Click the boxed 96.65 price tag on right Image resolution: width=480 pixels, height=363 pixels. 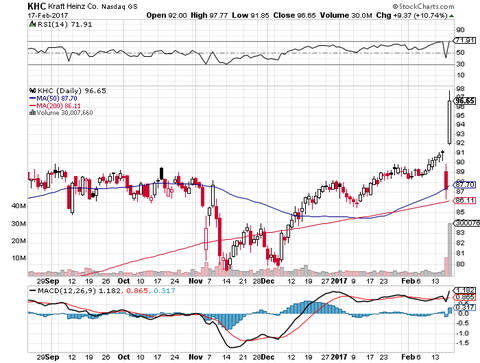coord(465,101)
